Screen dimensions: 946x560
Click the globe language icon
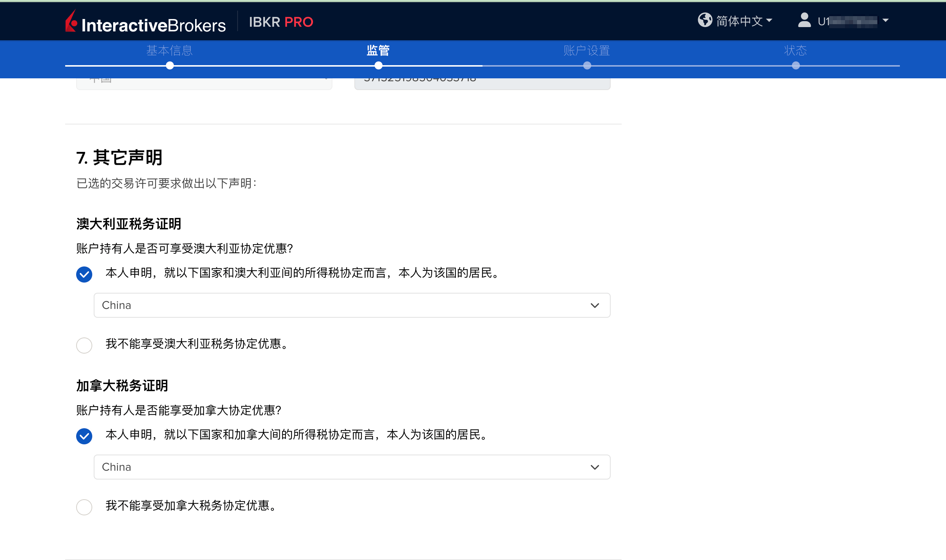[704, 20]
